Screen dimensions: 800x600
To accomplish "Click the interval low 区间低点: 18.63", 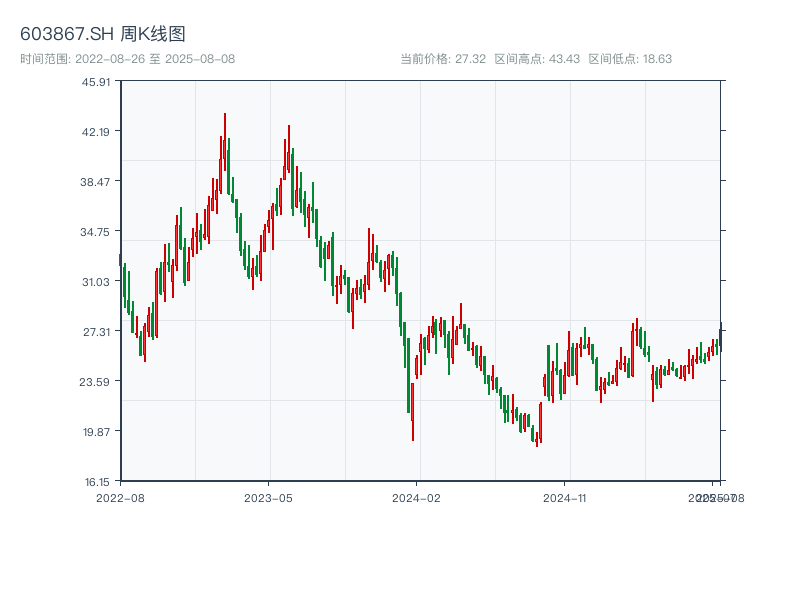I will (x=630, y=59).
